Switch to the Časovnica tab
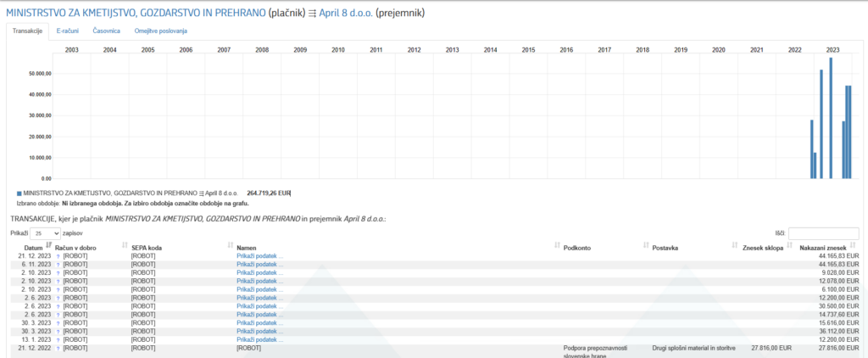This screenshot has width=868, height=358. [x=106, y=31]
